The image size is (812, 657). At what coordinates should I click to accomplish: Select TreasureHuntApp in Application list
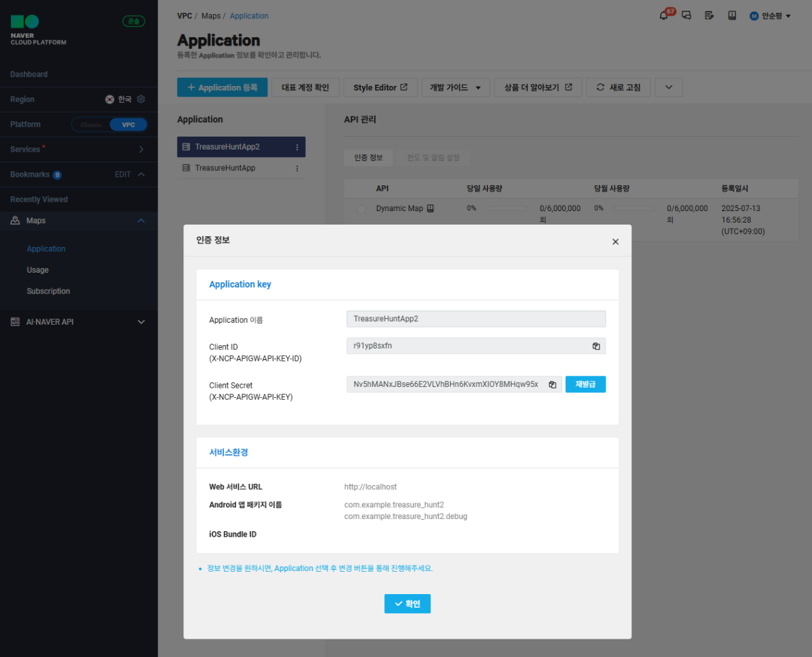pyautogui.click(x=241, y=168)
